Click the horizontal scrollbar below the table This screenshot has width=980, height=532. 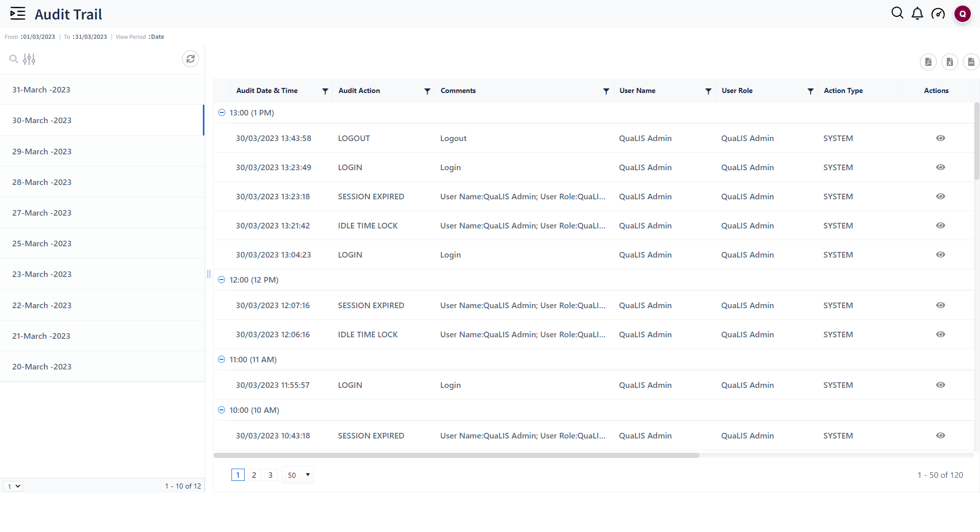coord(456,455)
